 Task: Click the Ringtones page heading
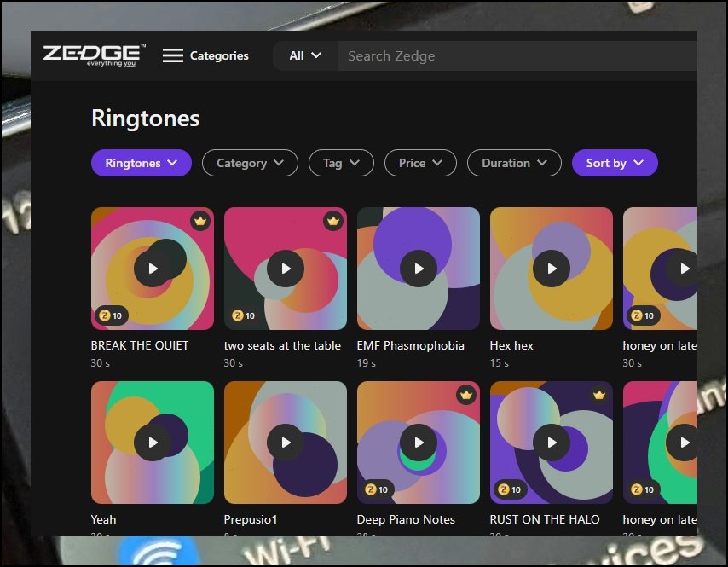pyautogui.click(x=145, y=118)
